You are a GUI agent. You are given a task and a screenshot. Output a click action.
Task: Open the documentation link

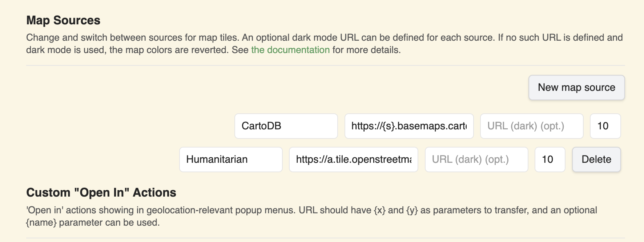pos(290,50)
